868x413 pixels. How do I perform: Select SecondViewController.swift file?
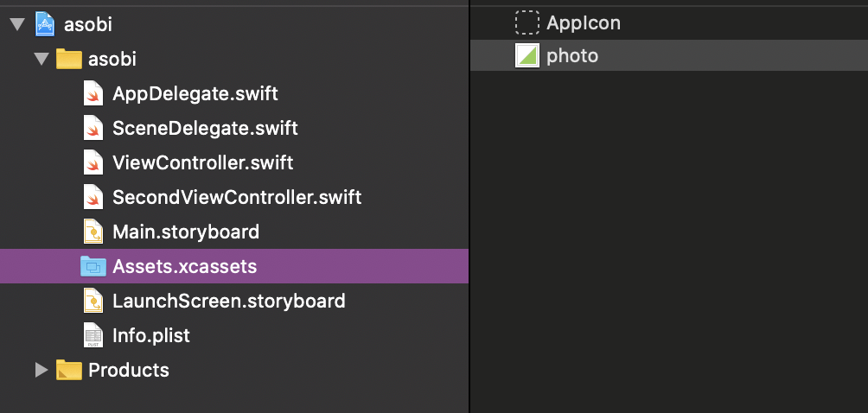point(237,197)
